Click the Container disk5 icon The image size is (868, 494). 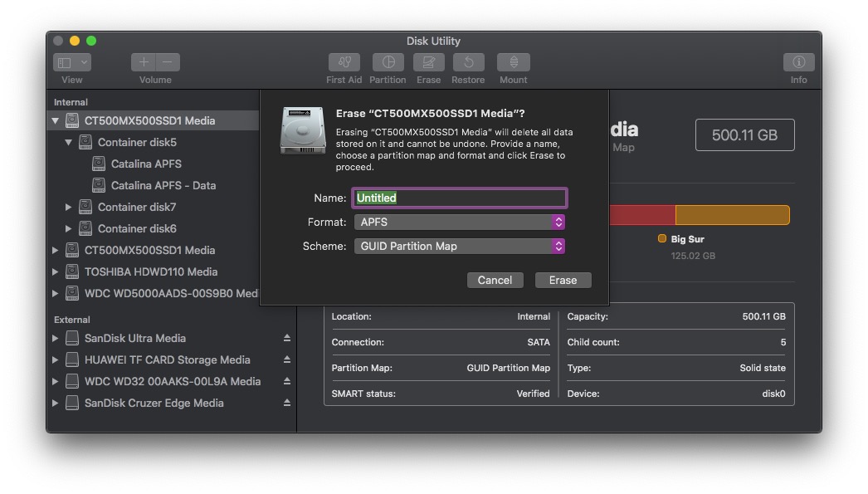(x=85, y=142)
